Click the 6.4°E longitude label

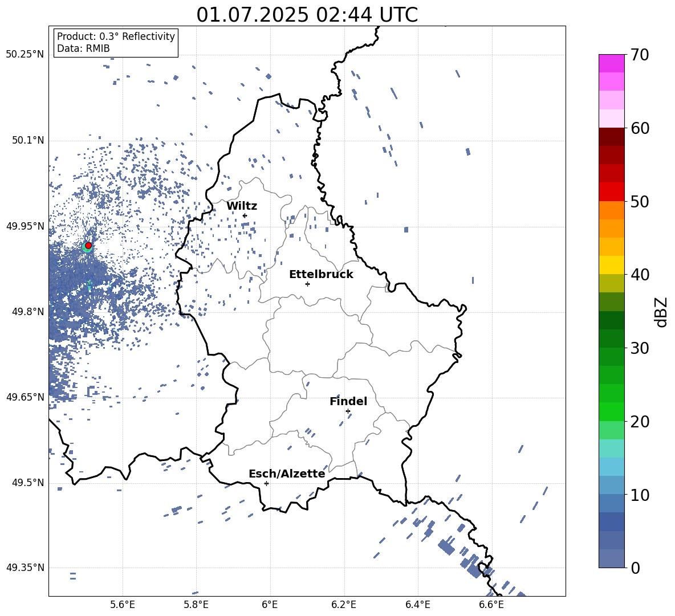point(417,605)
